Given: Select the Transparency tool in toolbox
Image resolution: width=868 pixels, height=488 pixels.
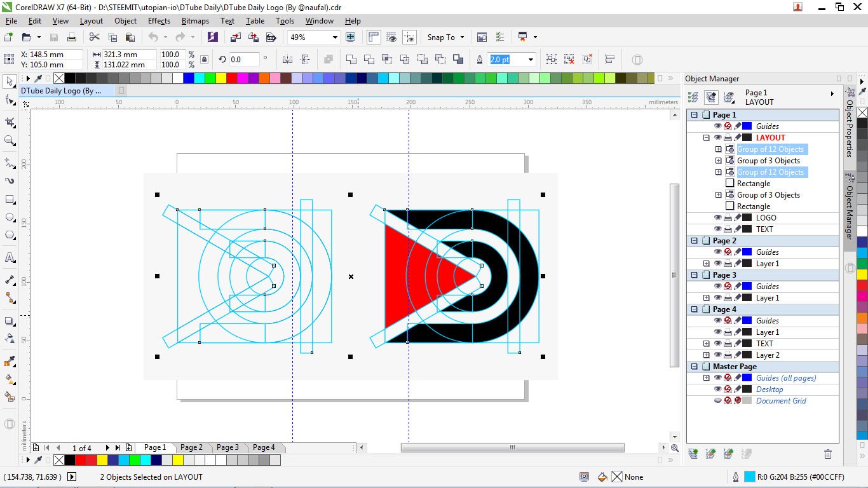Looking at the screenshot, I should 10,339.
